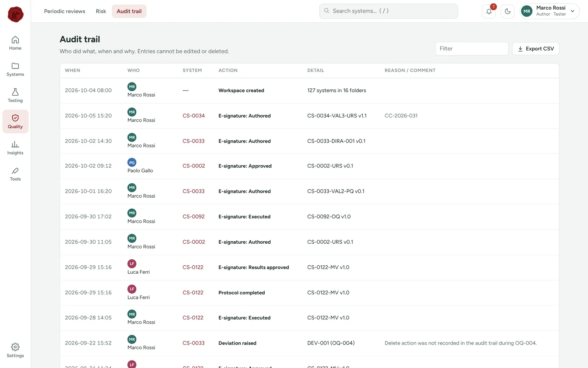Click MR avatar on Workspace created row
Viewport: 588px width, 368px height.
coord(132,86)
